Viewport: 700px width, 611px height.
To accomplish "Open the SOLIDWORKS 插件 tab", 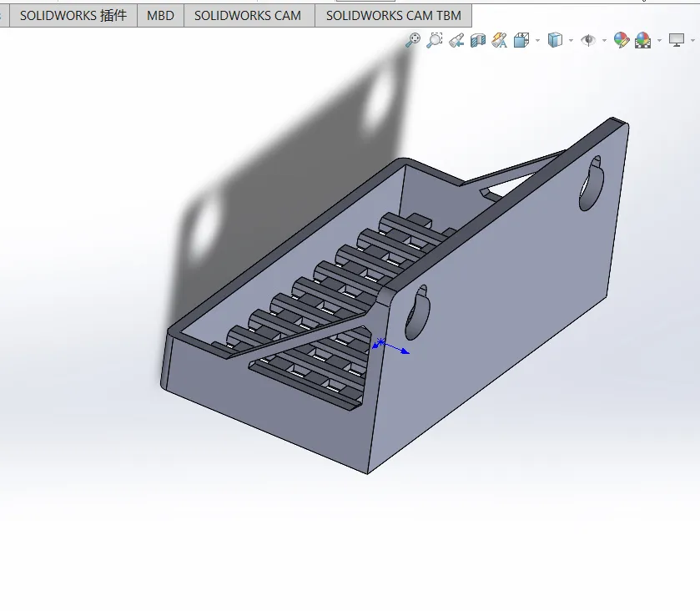I will [73, 16].
